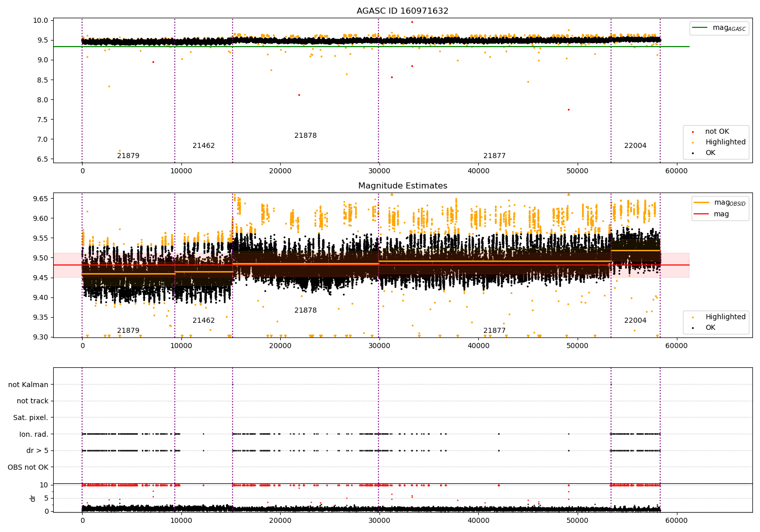Viewport: 760px width, 532px height.
Task: Click the 'not Kalman' y-axis label
Action: (28, 385)
